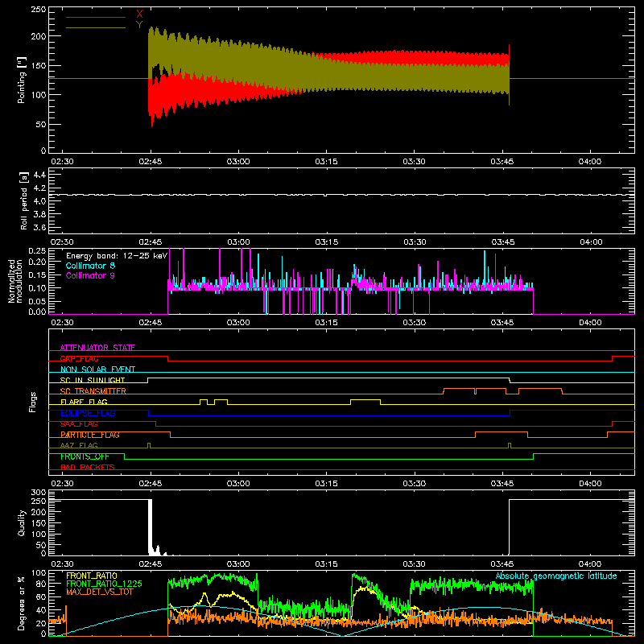Click the olive 'Y' legend label
Viewport: 644px width, 644px height.
pos(139,25)
